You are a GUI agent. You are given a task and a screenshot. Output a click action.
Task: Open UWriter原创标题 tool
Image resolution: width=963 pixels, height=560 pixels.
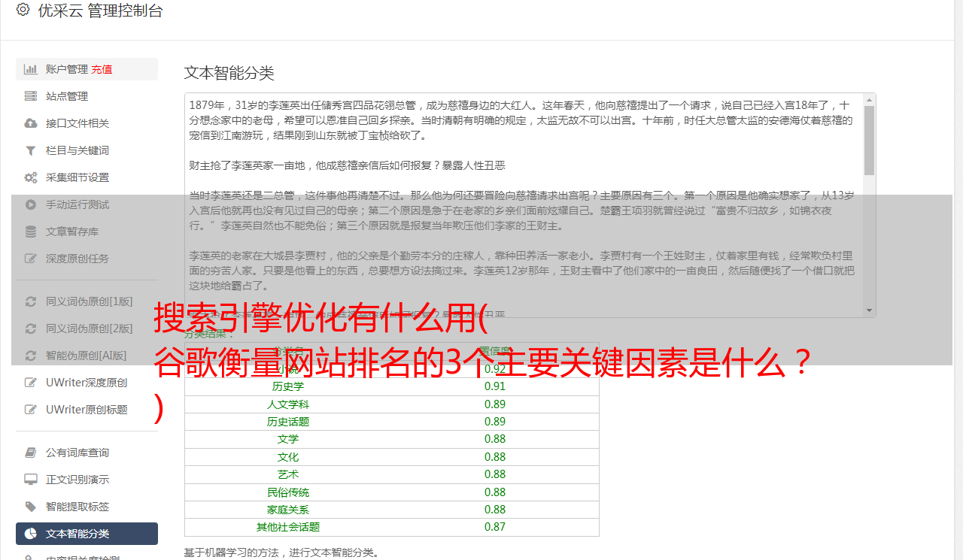click(x=87, y=410)
